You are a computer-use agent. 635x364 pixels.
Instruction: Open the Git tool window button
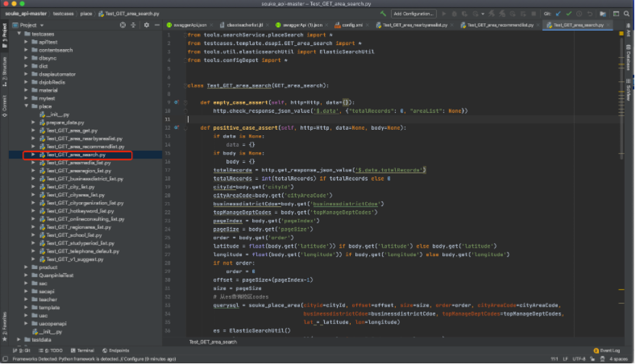(x=21, y=350)
